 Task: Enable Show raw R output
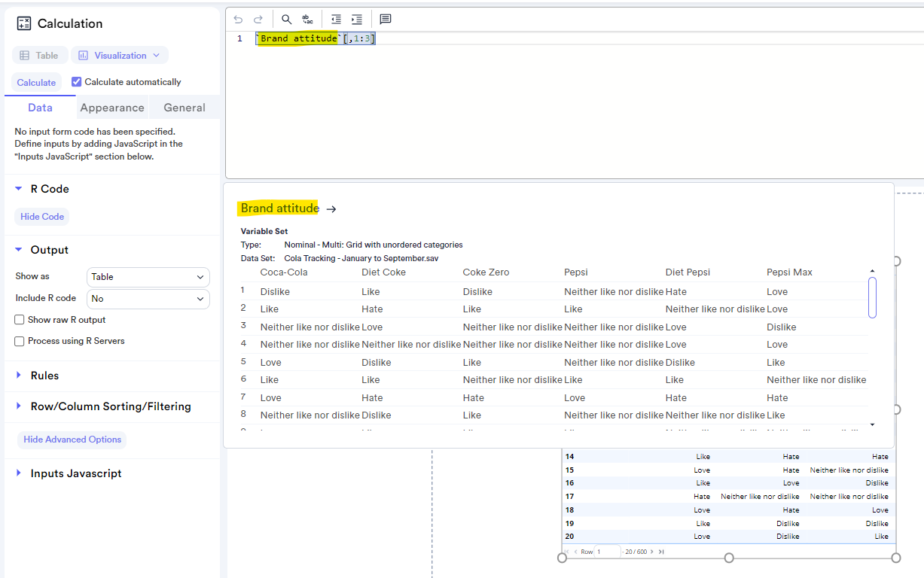click(18, 319)
